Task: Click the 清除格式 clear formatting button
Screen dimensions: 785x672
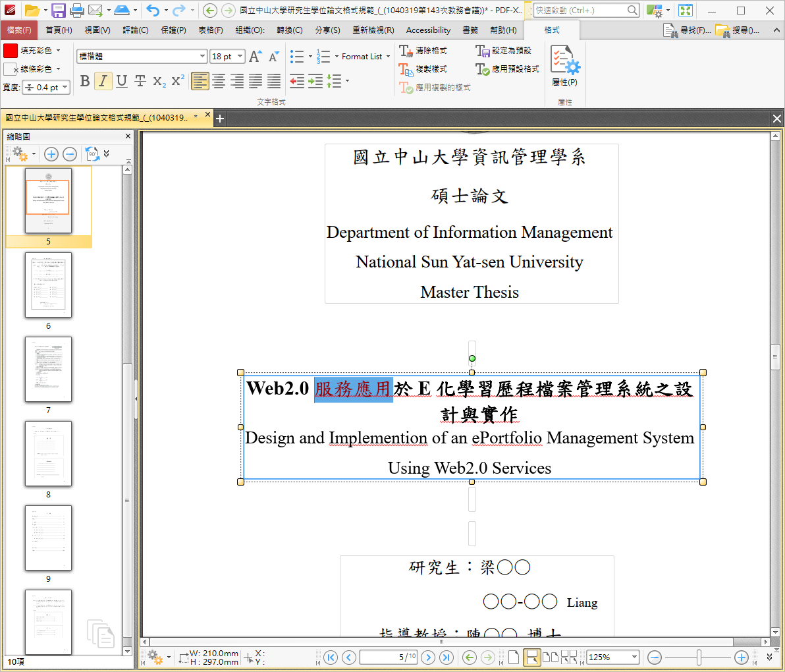Action: (x=423, y=51)
